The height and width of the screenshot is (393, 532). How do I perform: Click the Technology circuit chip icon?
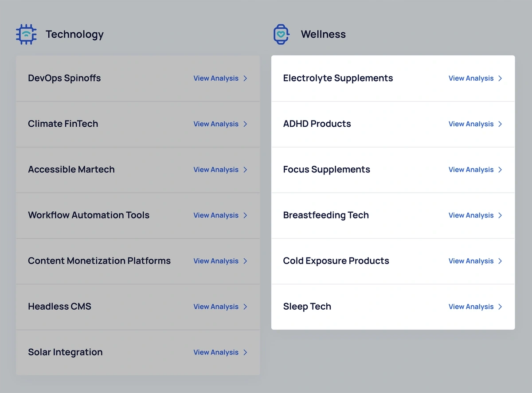pyautogui.click(x=26, y=34)
